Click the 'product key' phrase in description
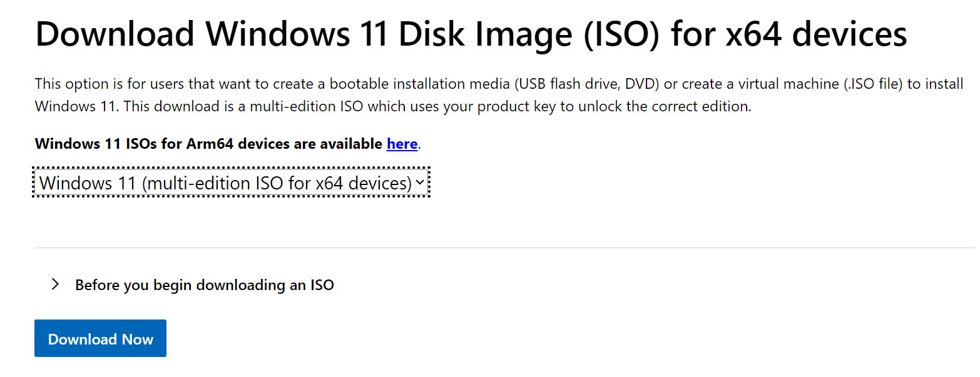 click(x=519, y=106)
